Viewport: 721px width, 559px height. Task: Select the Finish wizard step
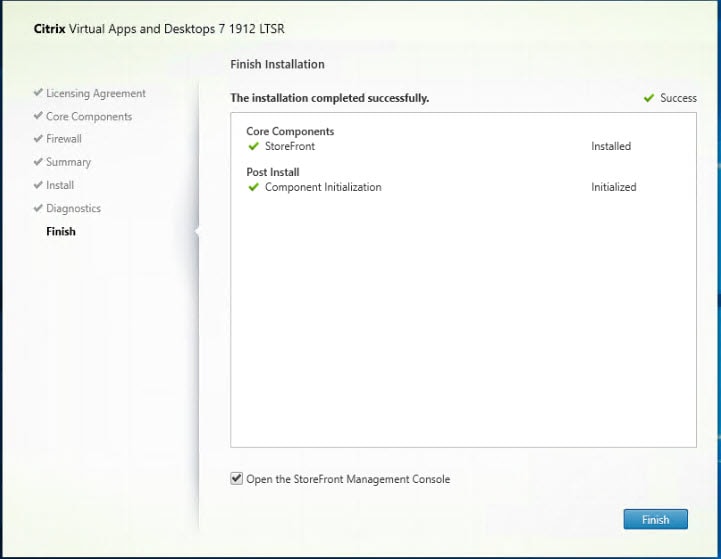[x=61, y=231]
